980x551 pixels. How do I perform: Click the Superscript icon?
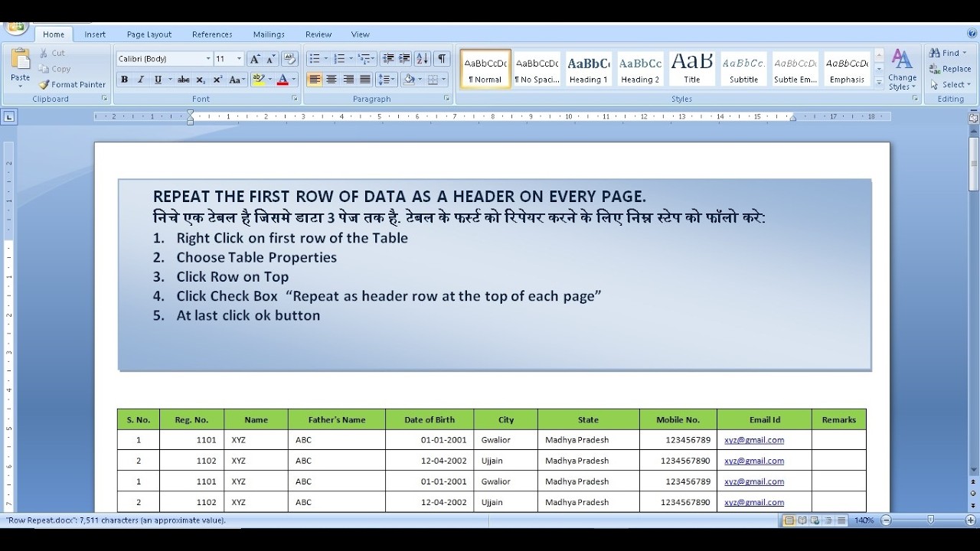[x=217, y=80]
